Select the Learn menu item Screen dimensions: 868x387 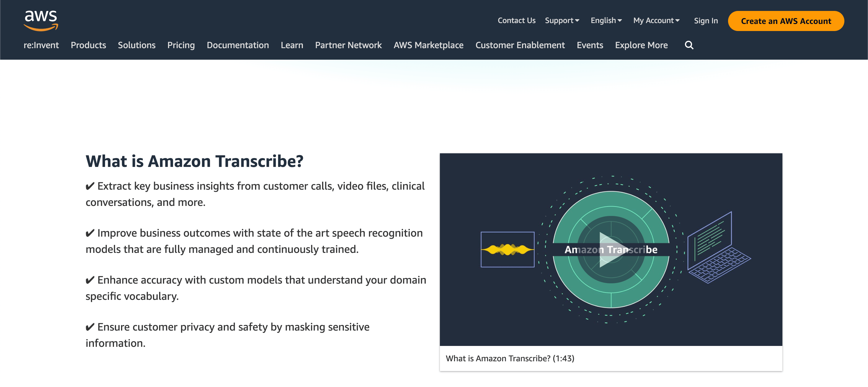pos(292,45)
